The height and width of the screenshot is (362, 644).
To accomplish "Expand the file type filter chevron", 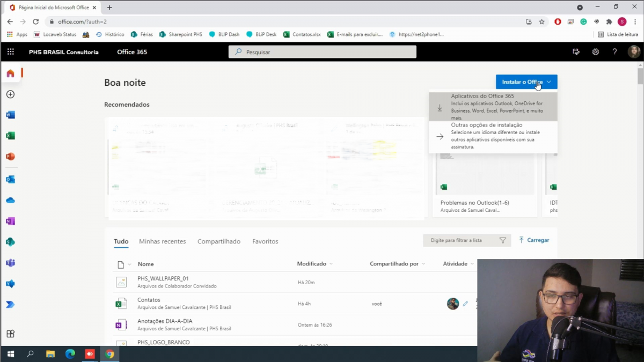I will click(x=129, y=264).
